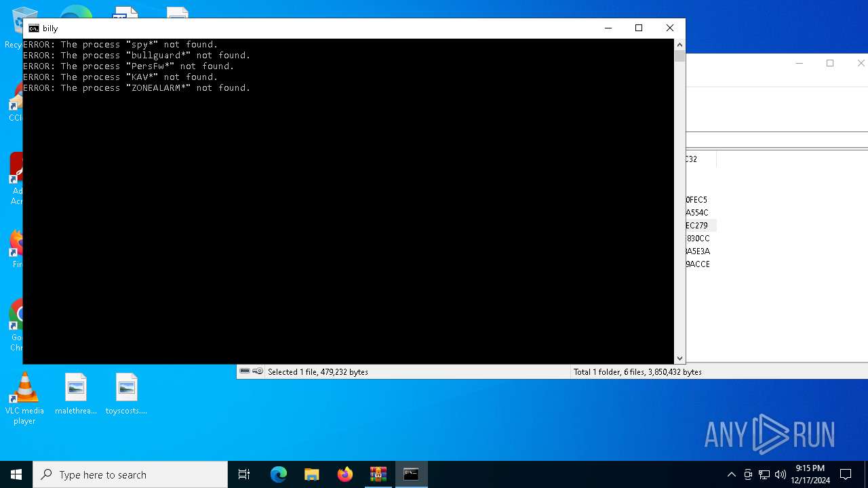Open the notification center icon

pyautogui.click(x=846, y=474)
